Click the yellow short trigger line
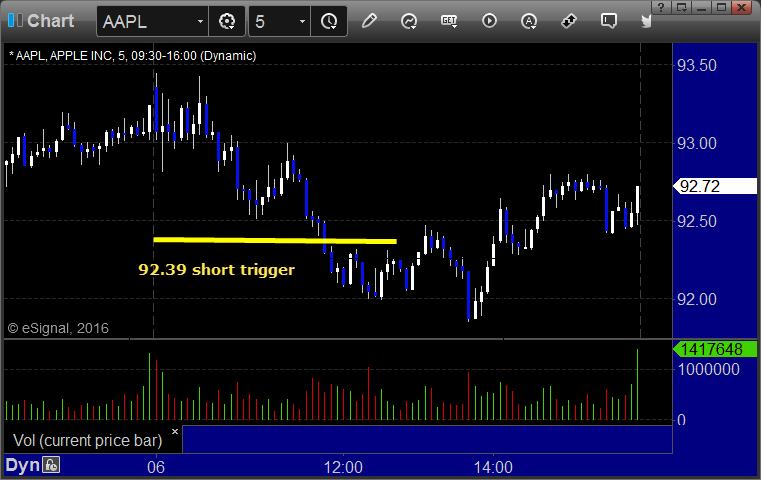The image size is (761, 480). (x=275, y=240)
